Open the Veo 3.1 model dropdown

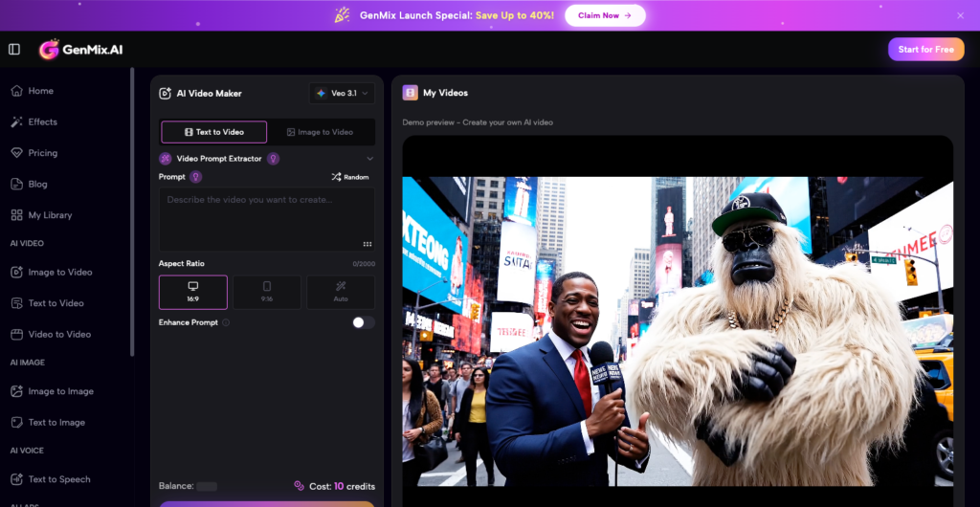click(342, 94)
